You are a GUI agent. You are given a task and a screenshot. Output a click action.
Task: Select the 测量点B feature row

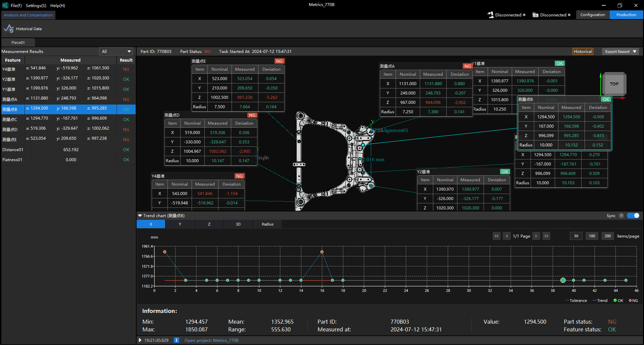[x=68, y=109]
